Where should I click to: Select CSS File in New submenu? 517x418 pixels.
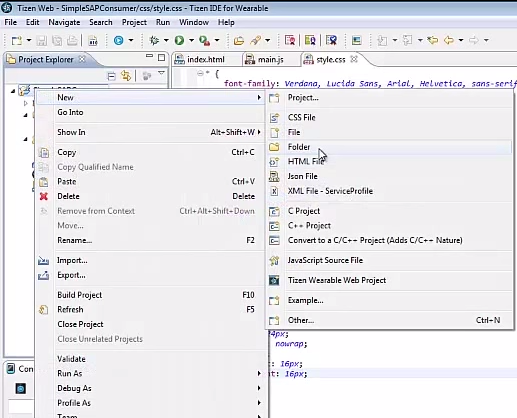point(389,118)
